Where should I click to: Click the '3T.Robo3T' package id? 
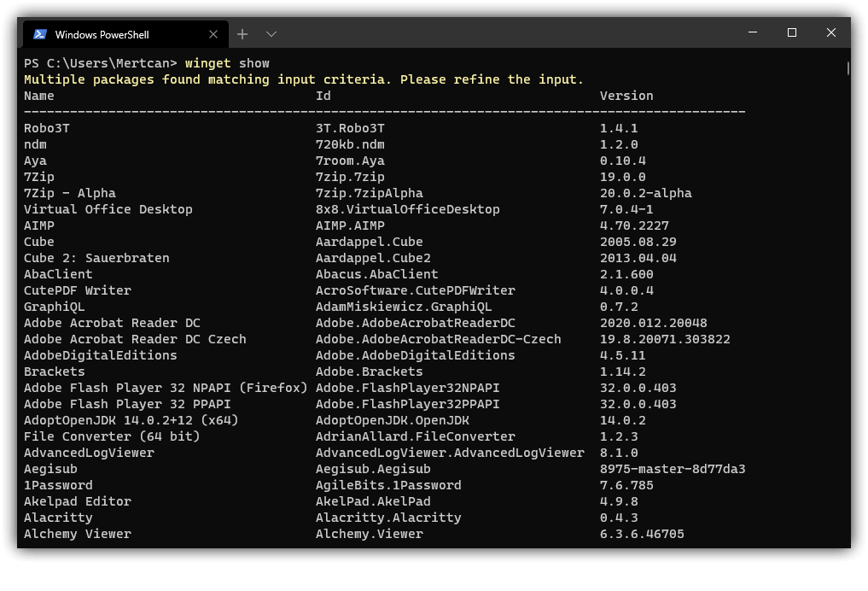pos(350,128)
